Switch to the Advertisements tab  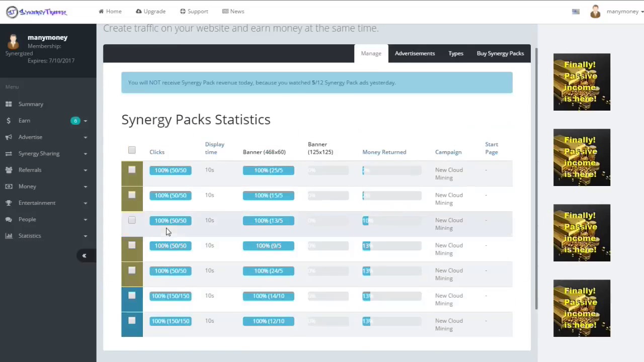tap(415, 53)
